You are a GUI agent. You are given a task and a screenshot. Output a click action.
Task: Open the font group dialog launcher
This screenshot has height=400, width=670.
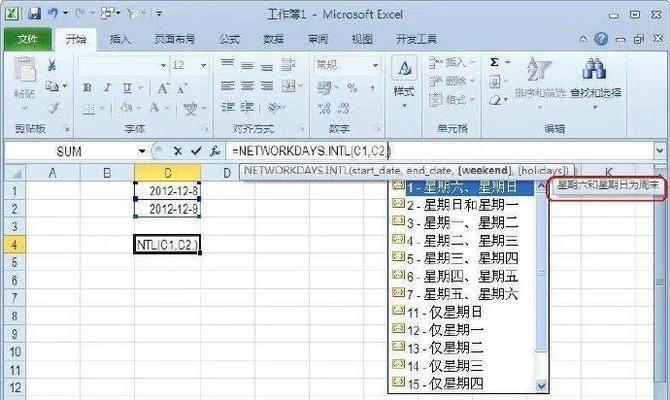(205, 127)
